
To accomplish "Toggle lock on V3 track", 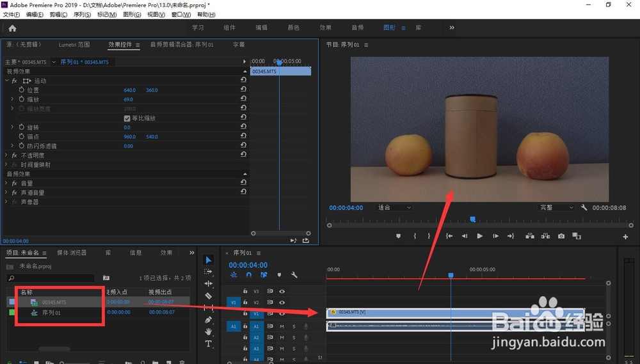I will pos(245,291).
